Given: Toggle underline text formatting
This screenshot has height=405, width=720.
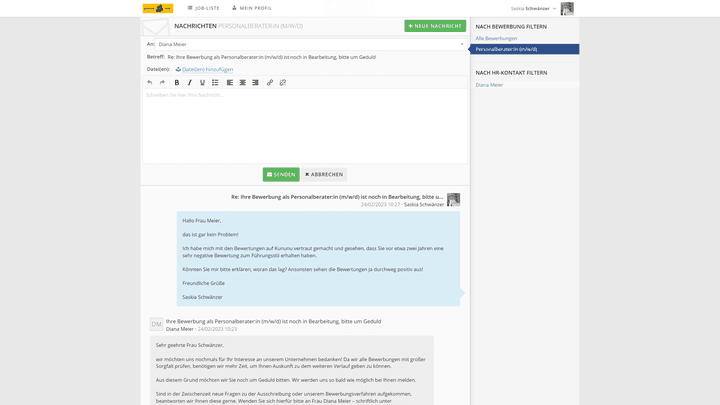Looking at the screenshot, I should click(202, 83).
